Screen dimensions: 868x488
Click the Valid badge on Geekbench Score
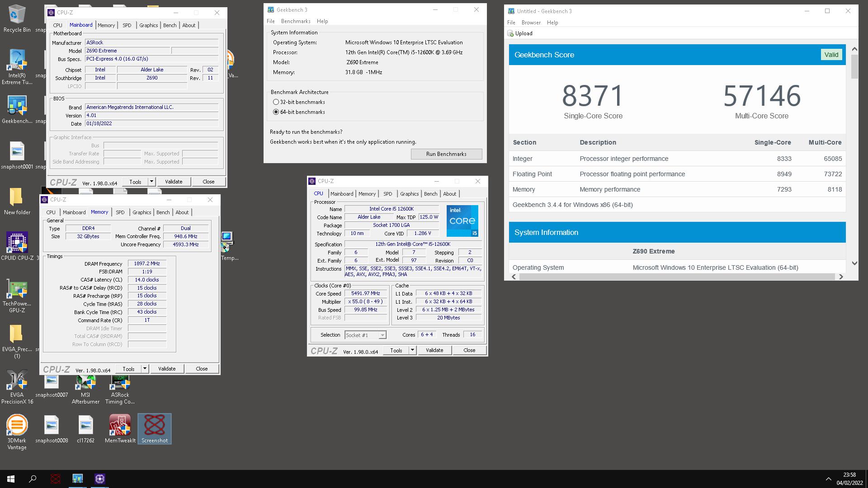[831, 55]
